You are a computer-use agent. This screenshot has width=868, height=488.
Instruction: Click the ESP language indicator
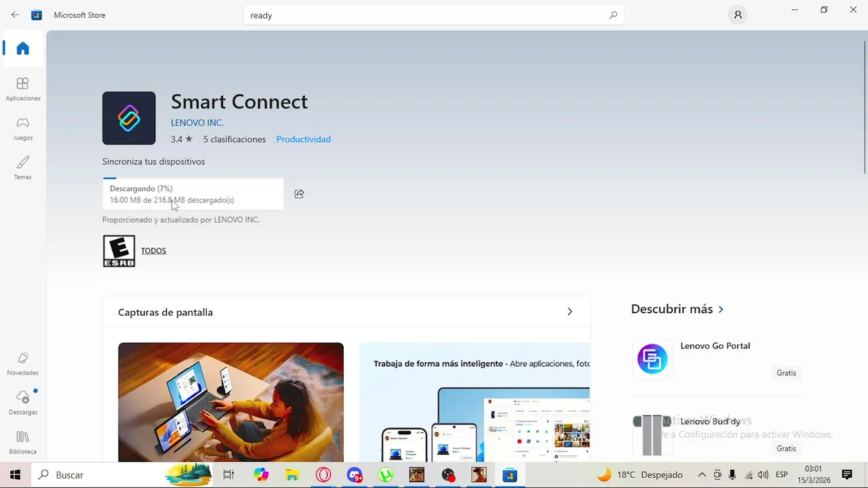pyautogui.click(x=781, y=474)
